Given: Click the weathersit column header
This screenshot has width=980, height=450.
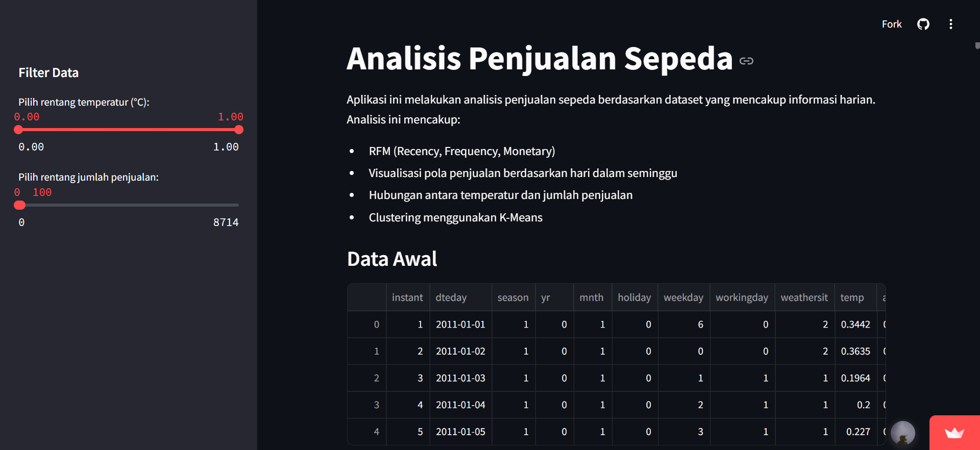Looking at the screenshot, I should click(804, 297).
